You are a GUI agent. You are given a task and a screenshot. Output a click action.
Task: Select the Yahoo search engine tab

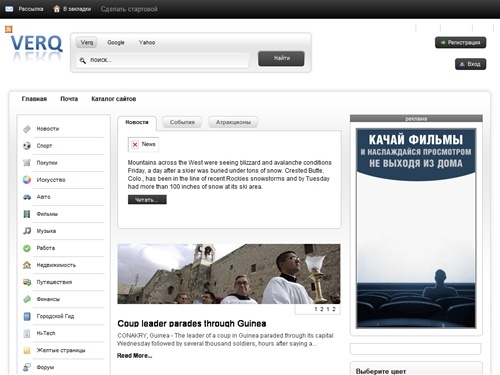click(147, 43)
